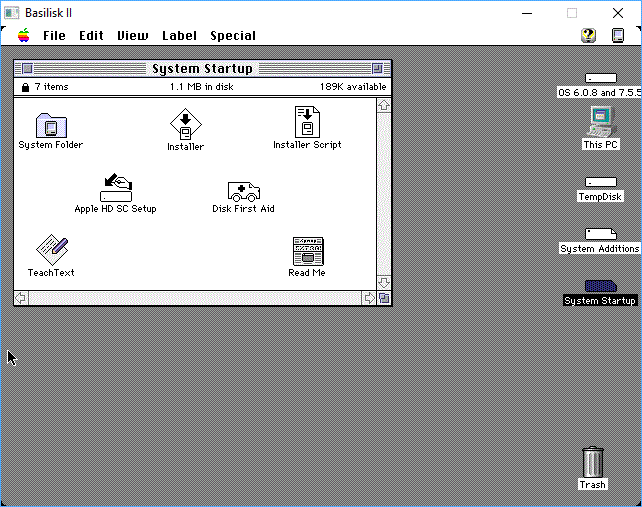Click the '7 items' header text
This screenshot has width=642, height=507.
click(52, 87)
